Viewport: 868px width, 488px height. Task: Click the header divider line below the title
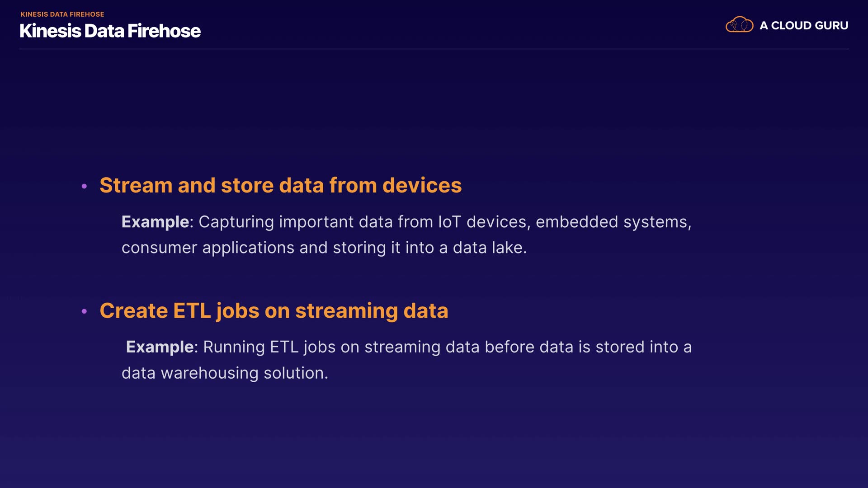click(x=434, y=49)
